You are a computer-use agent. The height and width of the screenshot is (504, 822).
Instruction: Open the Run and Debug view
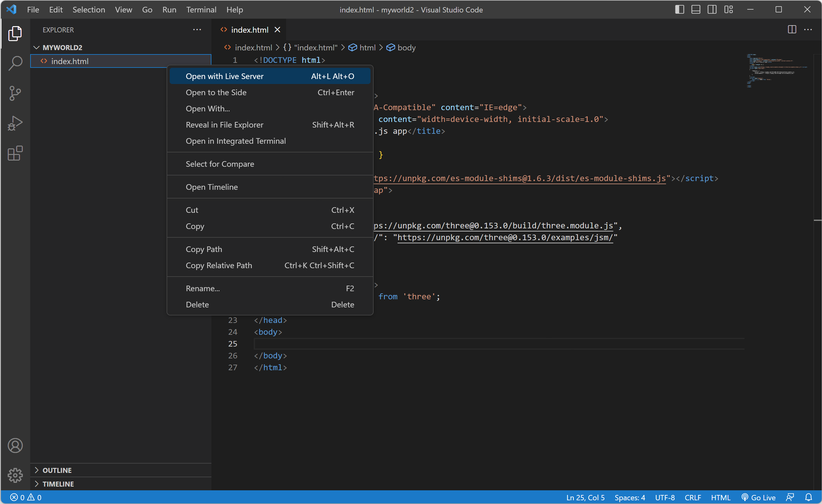[x=15, y=123]
